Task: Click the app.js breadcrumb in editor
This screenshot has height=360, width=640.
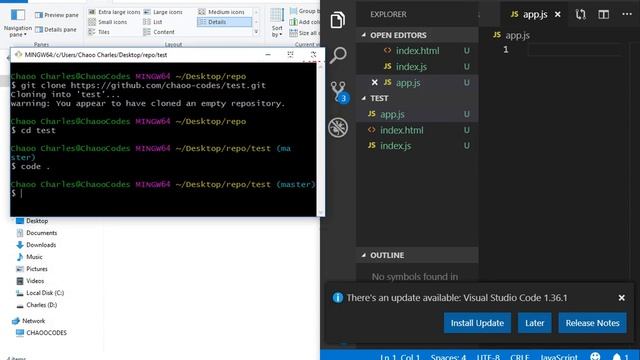Action: (511, 35)
